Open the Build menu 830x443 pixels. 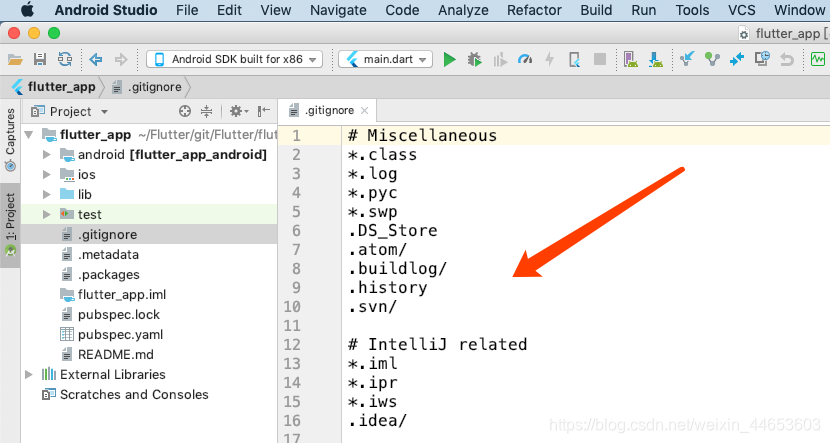pos(596,10)
